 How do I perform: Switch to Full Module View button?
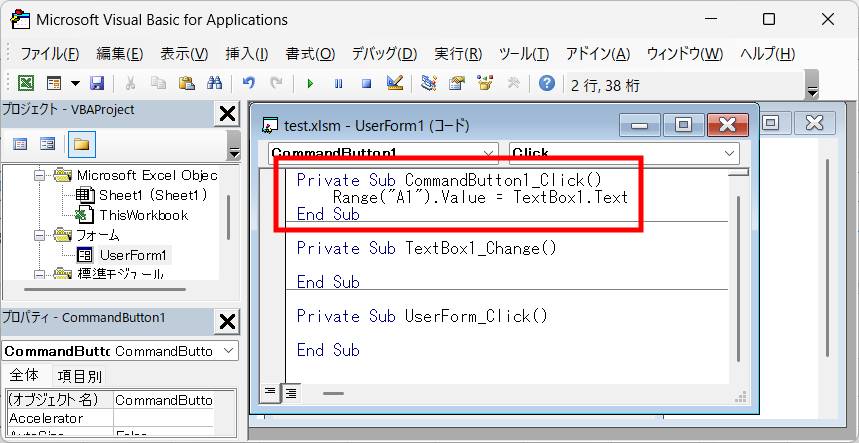(x=290, y=393)
